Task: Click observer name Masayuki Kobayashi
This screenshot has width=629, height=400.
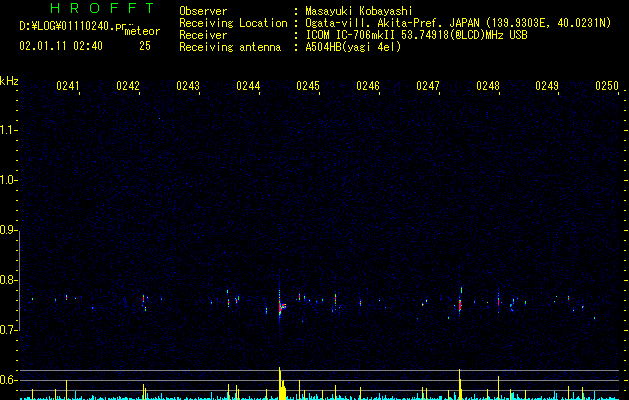Action: (x=359, y=11)
